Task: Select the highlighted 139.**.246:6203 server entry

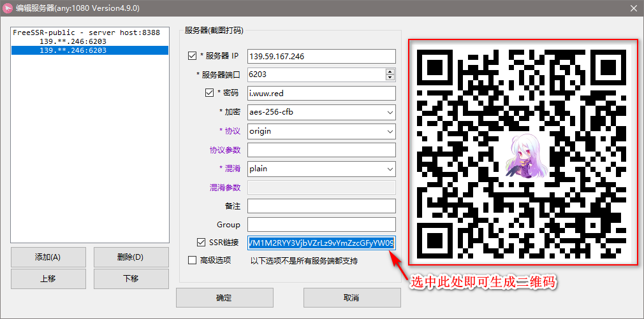Action: [90, 50]
